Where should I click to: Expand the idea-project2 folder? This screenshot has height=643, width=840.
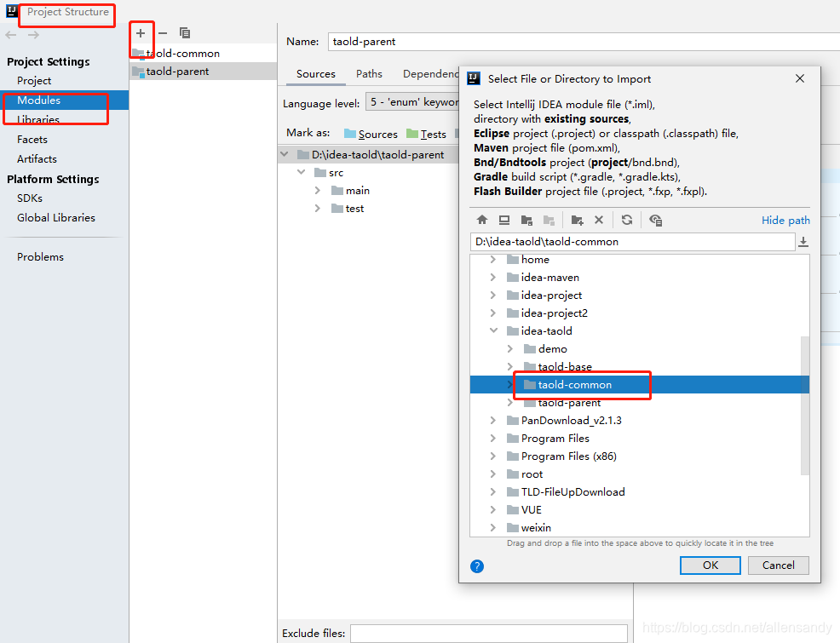pos(493,313)
